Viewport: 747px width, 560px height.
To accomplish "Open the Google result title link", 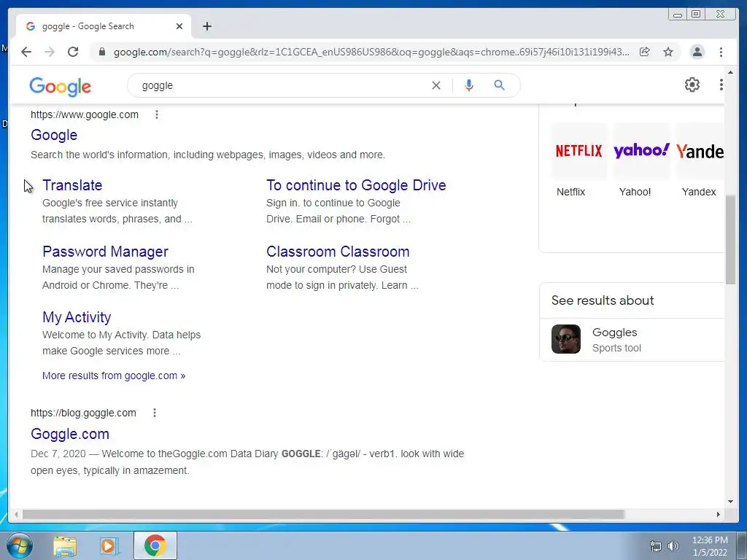I will [54, 135].
